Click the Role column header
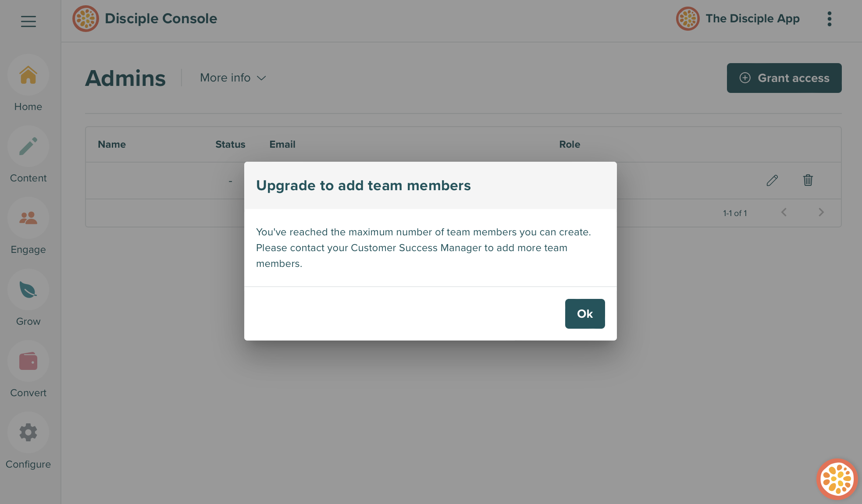Viewport: 862px width, 504px height. [570, 144]
